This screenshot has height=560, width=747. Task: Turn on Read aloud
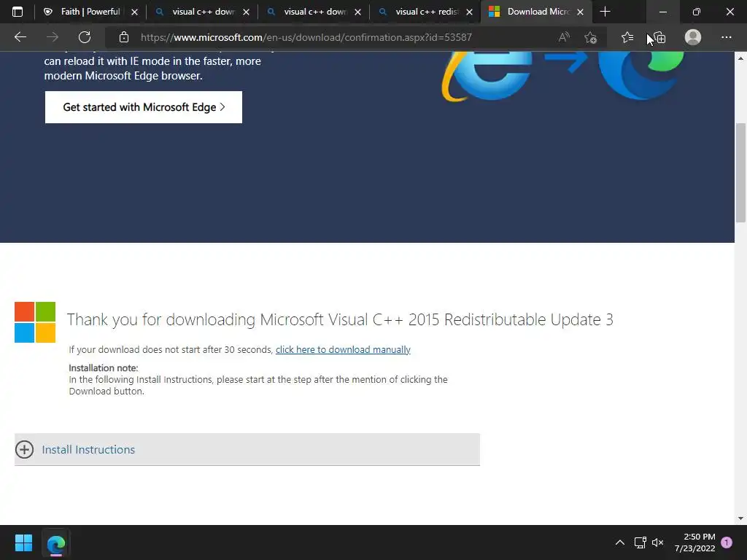(x=564, y=37)
